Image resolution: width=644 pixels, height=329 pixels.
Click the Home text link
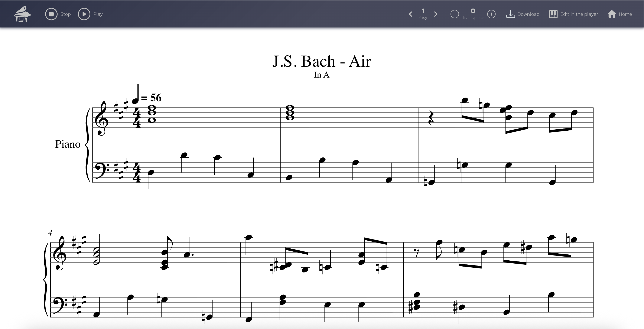(x=625, y=14)
